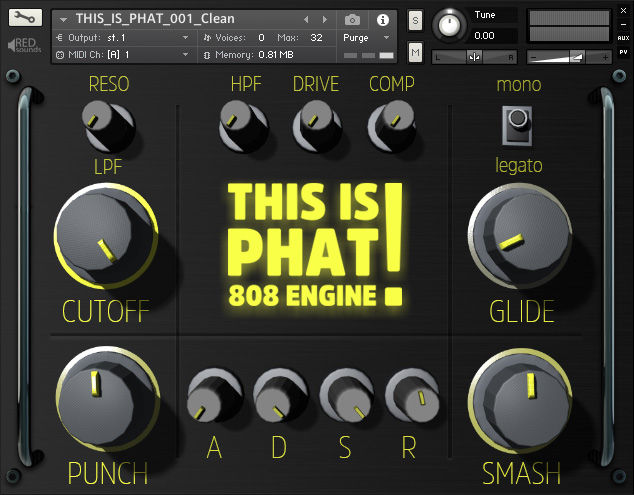Go to the previous preset arrow
634x495 pixels.
click(306, 19)
